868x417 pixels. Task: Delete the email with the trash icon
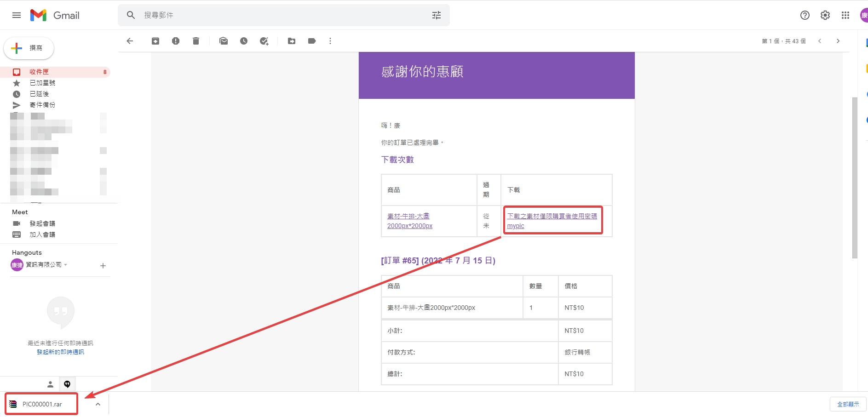196,41
